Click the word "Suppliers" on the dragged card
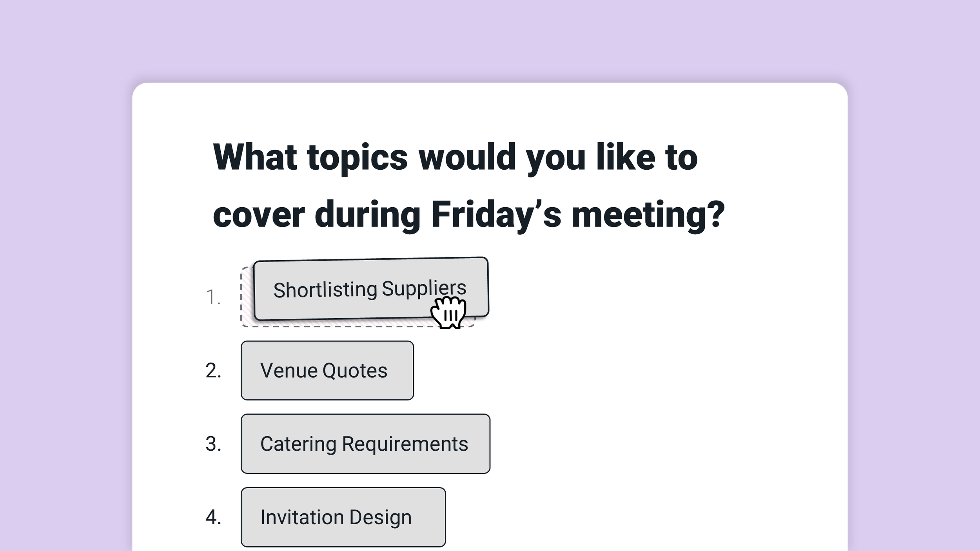The height and width of the screenshot is (551, 980). [424, 288]
